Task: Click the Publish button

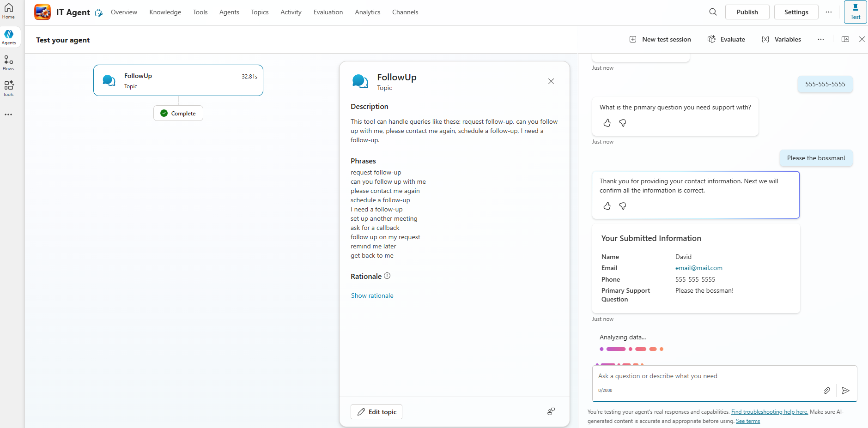Action: (x=747, y=12)
